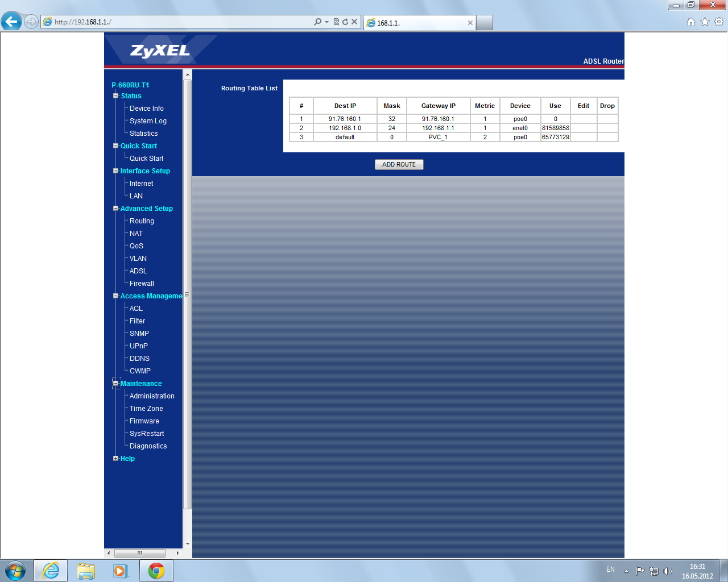Image resolution: width=728 pixels, height=582 pixels.
Task: Open the network tray icon
Action: point(654,571)
